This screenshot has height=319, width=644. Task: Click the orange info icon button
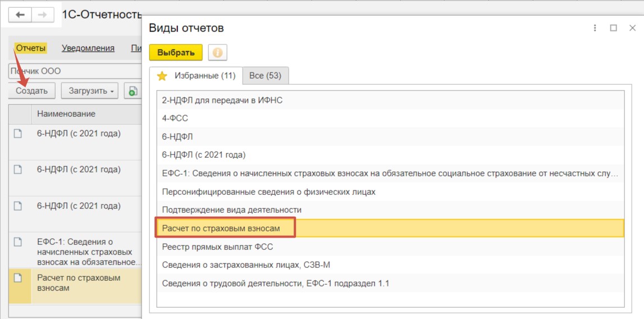click(218, 53)
